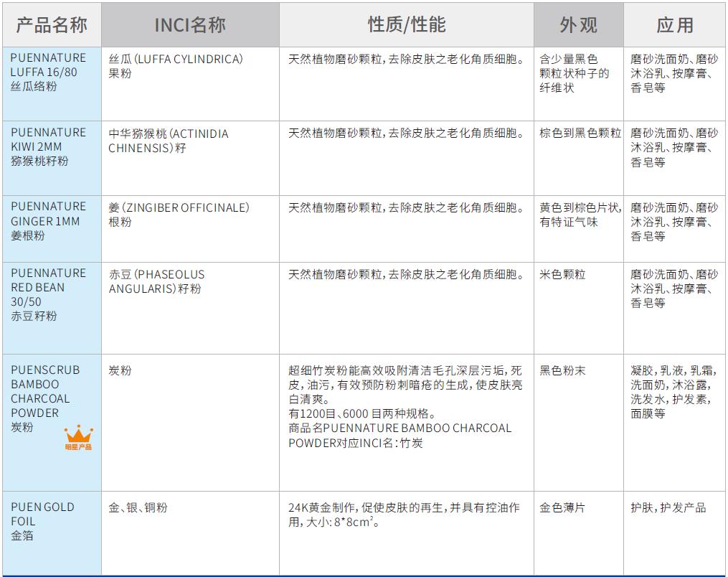The height and width of the screenshot is (577, 728).
Task: Click 赤豆 (PHASEOLUS ANGULARIS) 籽粉 cell
Action: [x=190, y=309]
